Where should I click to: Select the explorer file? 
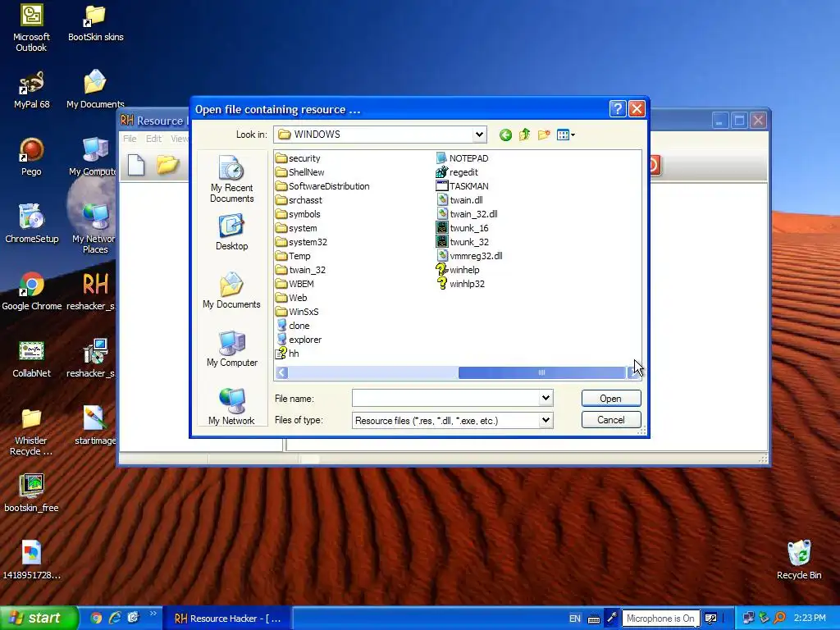(299, 340)
